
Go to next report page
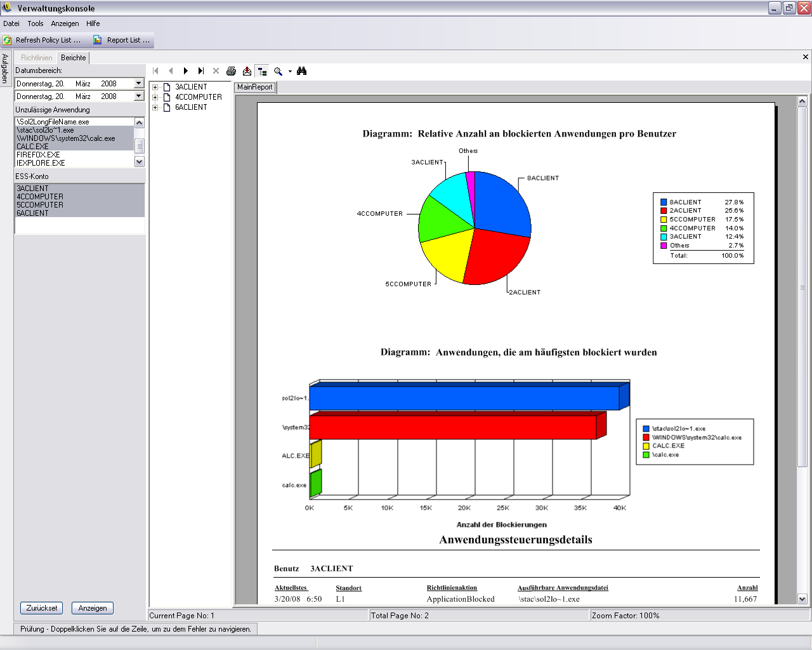(x=185, y=71)
